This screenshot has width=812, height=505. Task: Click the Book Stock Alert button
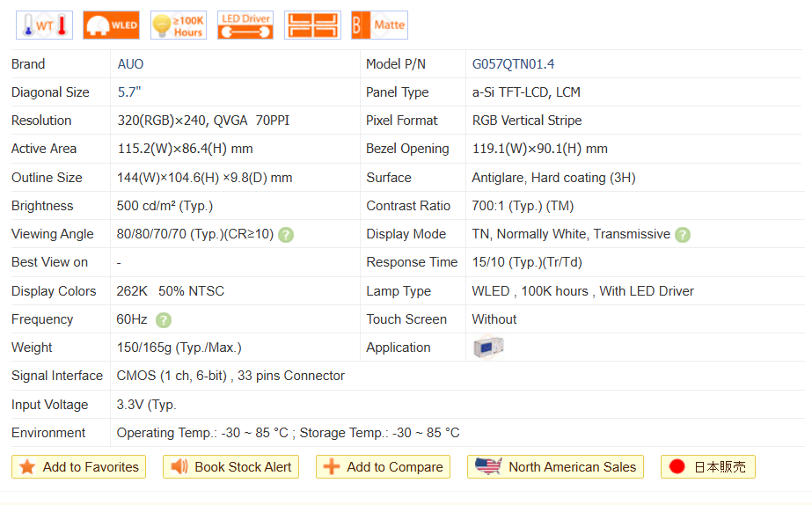(230, 467)
